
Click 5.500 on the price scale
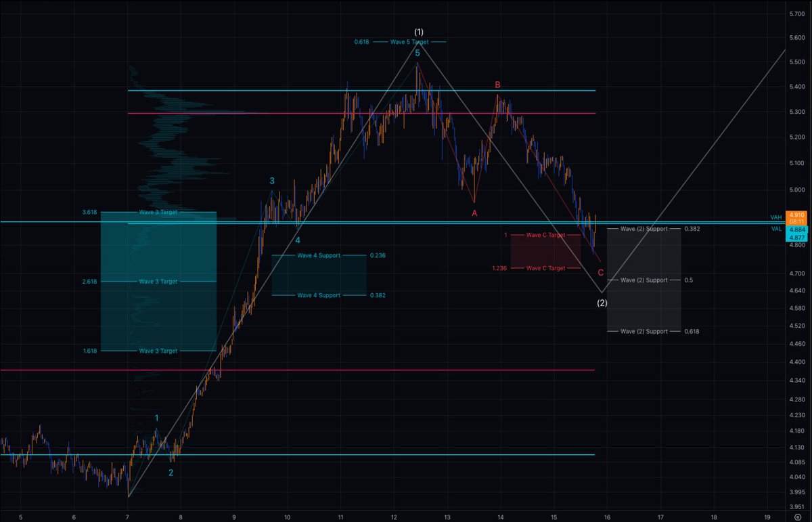point(796,62)
